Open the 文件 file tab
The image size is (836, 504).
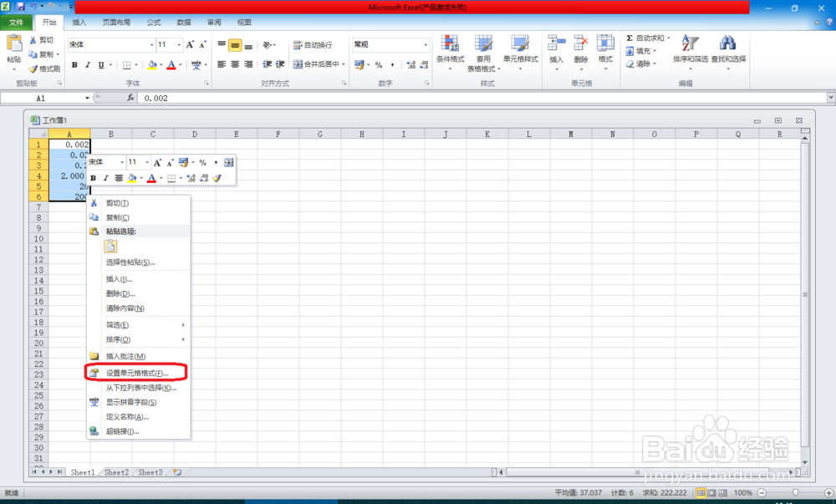tap(16, 23)
